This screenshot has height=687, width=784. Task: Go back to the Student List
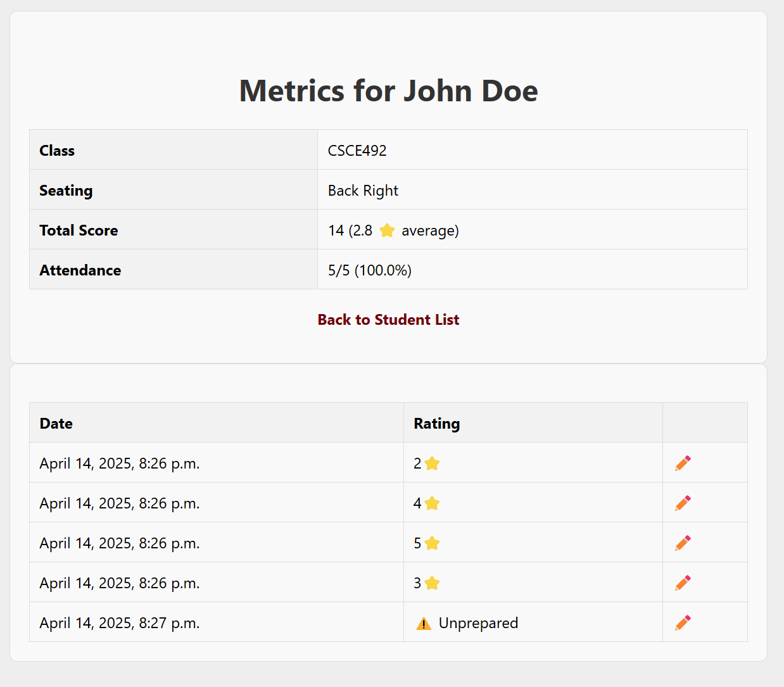pyautogui.click(x=388, y=320)
